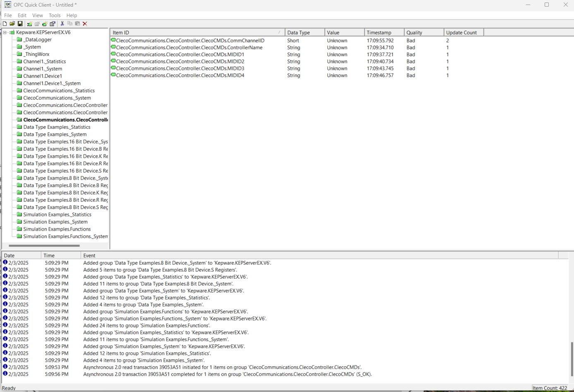Cut the selected items using the scissors icon
Image resolution: width=574 pixels, height=392 pixels.
click(x=62, y=24)
